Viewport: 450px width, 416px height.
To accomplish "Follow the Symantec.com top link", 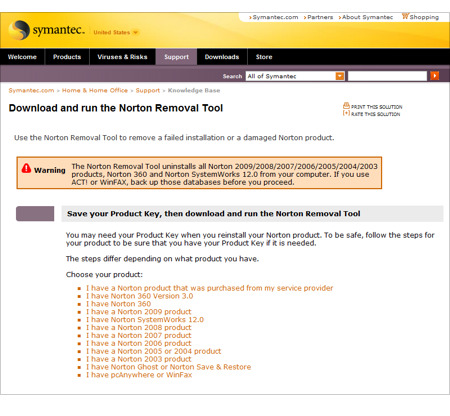I will pyautogui.click(x=275, y=17).
